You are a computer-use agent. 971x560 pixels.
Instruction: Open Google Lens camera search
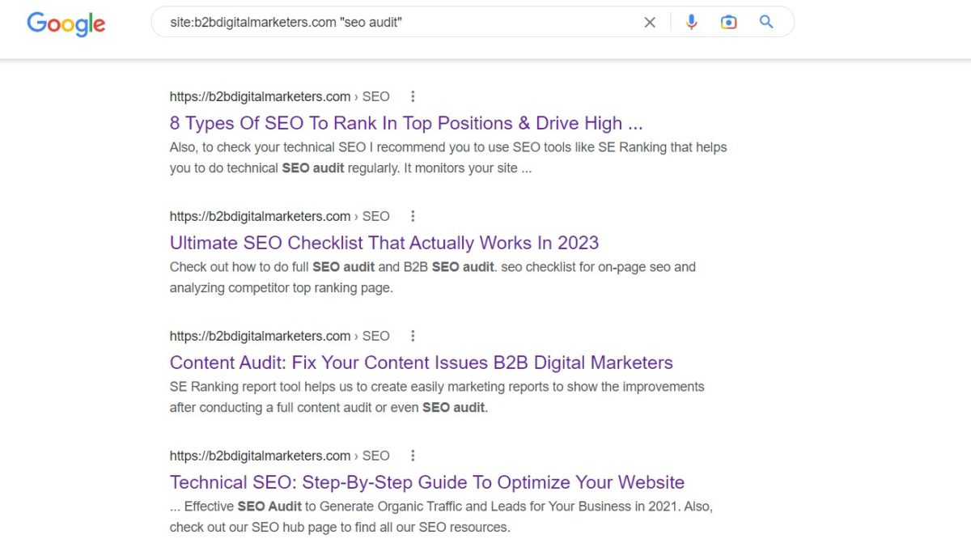[x=728, y=22]
